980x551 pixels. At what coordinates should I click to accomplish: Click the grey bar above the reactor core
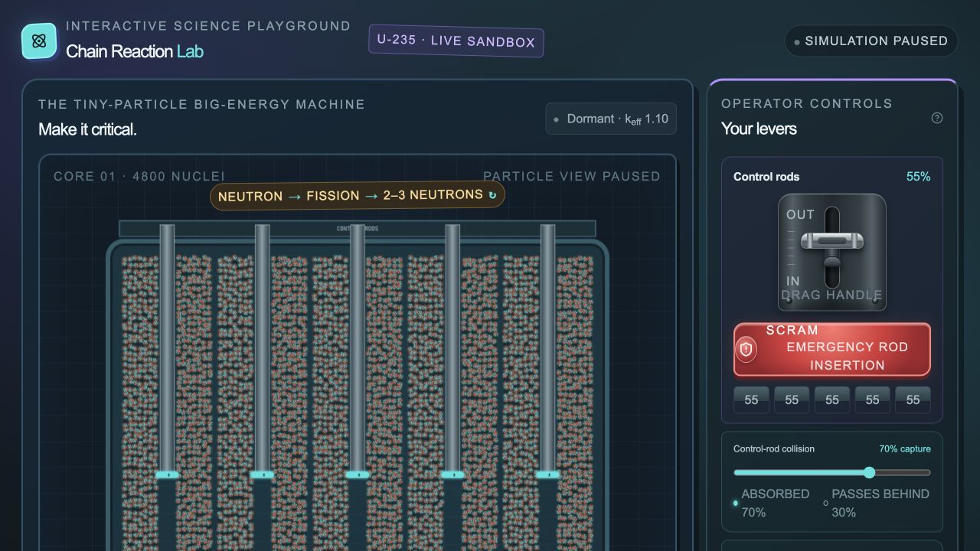point(358,228)
